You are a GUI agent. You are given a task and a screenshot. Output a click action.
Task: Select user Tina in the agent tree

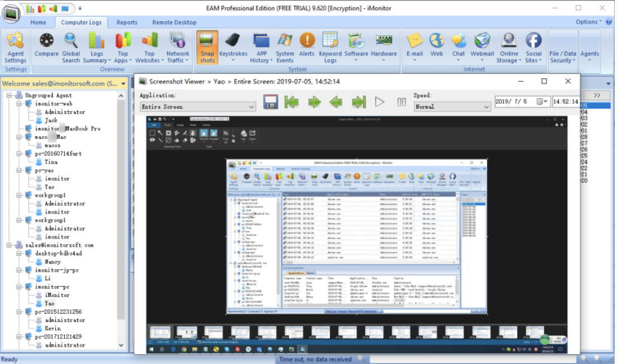pyautogui.click(x=51, y=162)
